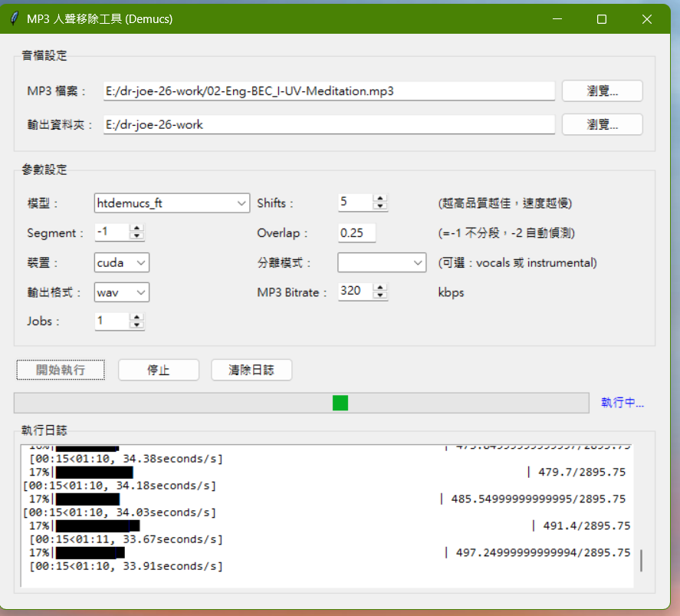
Task: Click 瀏覽 next to the MP3 檔案 field
Action: tap(602, 91)
